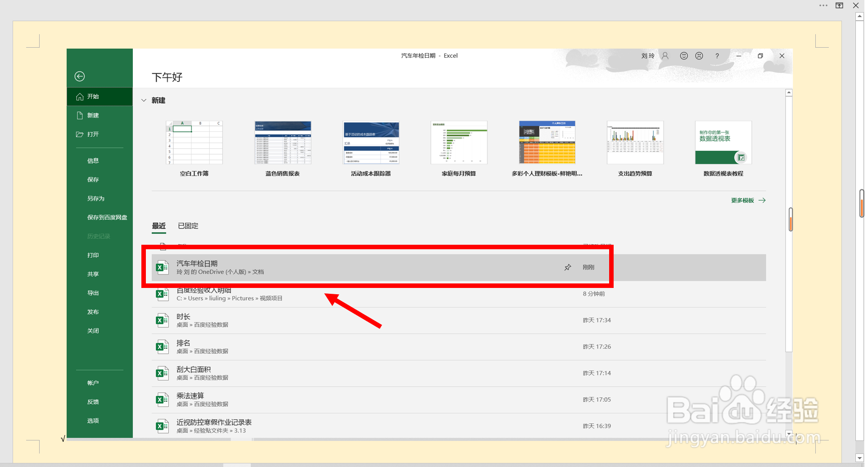Click the back arrow in the green sidebar
868x467 pixels.
[x=80, y=76]
